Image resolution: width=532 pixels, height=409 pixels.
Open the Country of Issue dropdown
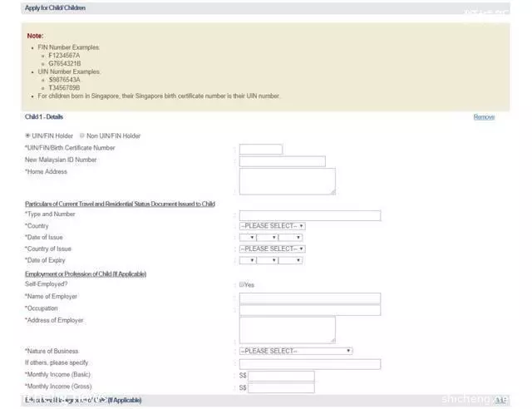click(272, 249)
